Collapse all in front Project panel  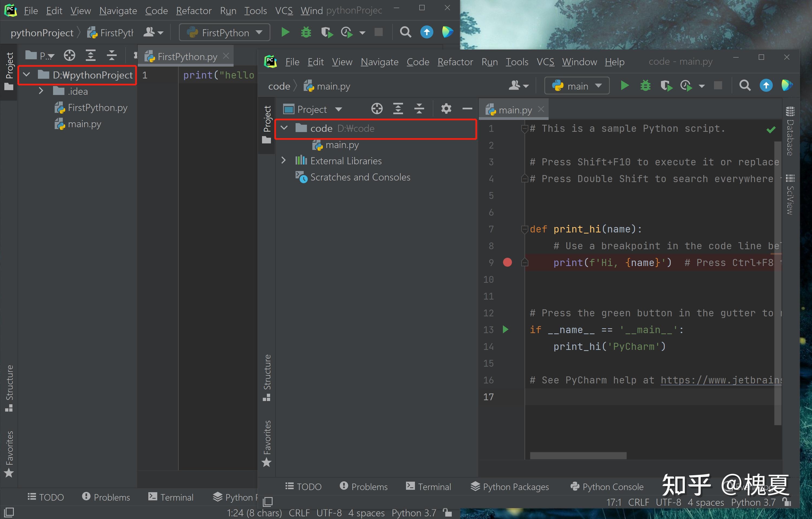(x=419, y=109)
